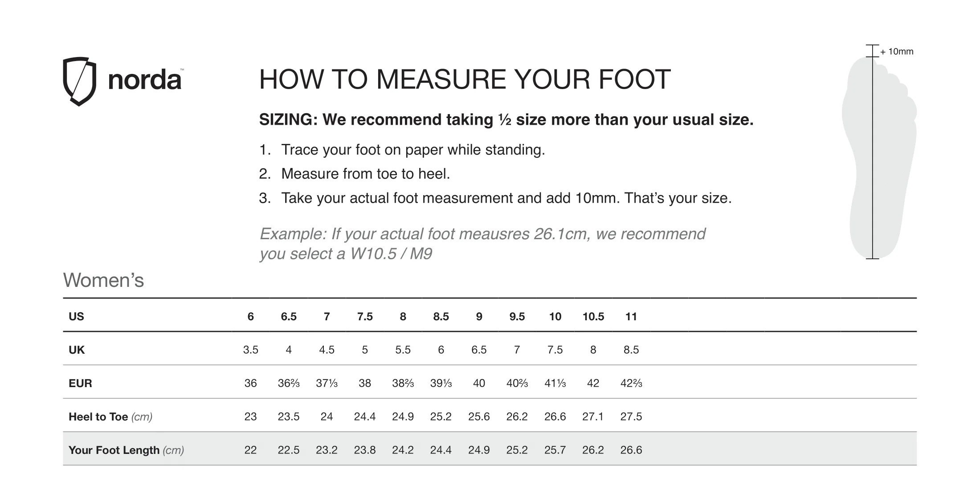Select the Women's section heading
The width and height of the screenshot is (980, 490).
[103, 280]
